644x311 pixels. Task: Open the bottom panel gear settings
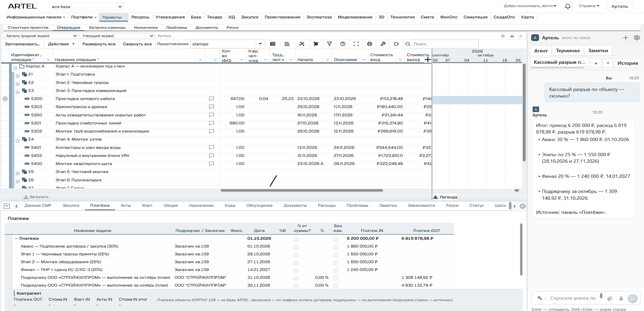[x=523, y=206]
